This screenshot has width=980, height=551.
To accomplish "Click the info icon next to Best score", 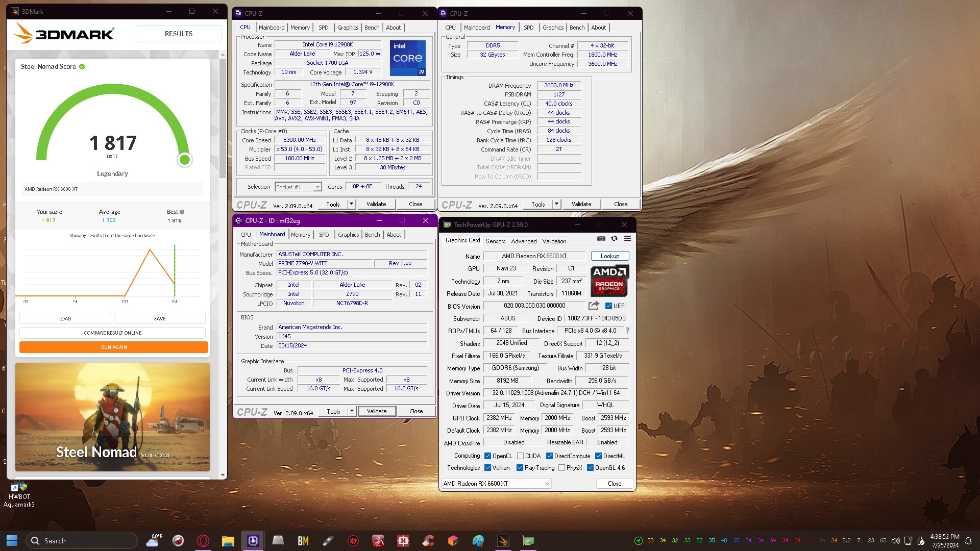I will coord(182,212).
